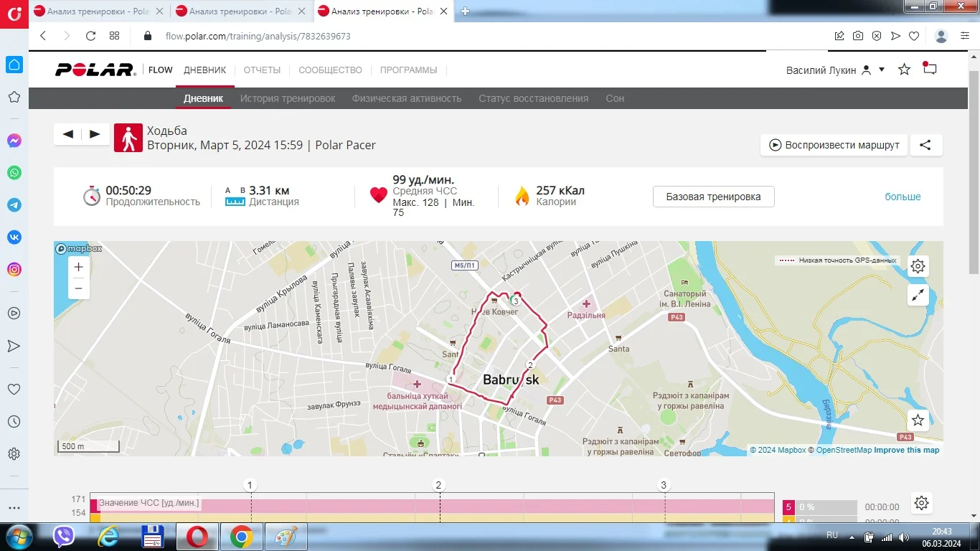980x551 pixels.
Task: Open Instagram in the Opera sidebar
Action: 14,270
